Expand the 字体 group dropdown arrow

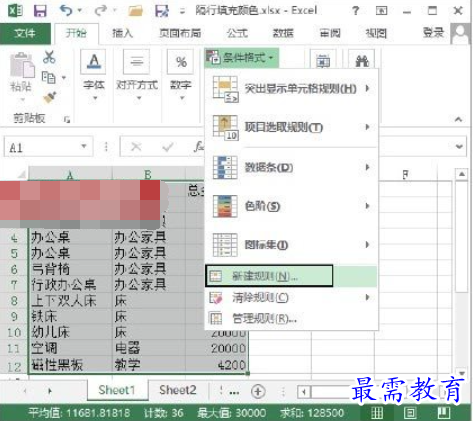pyautogui.click(x=95, y=98)
